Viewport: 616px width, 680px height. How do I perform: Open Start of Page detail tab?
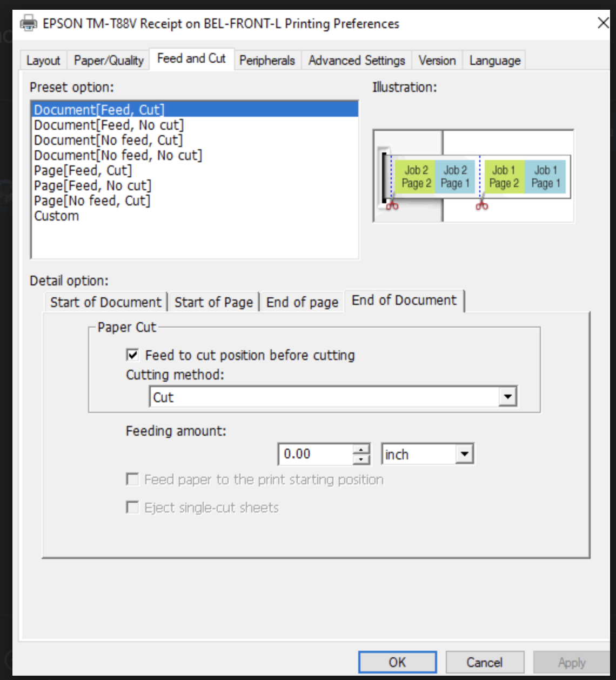(213, 302)
